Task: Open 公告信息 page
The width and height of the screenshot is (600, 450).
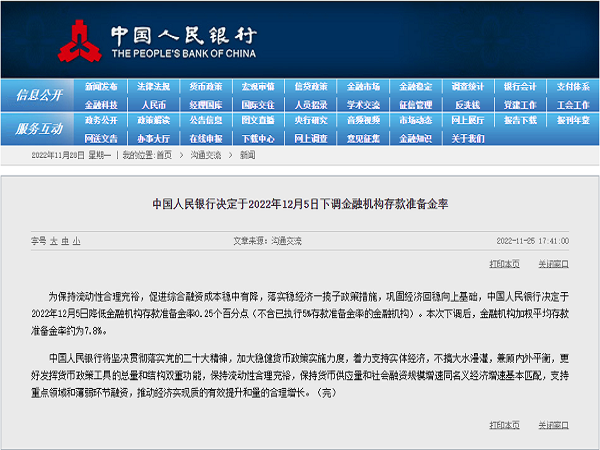Action: click(206, 121)
